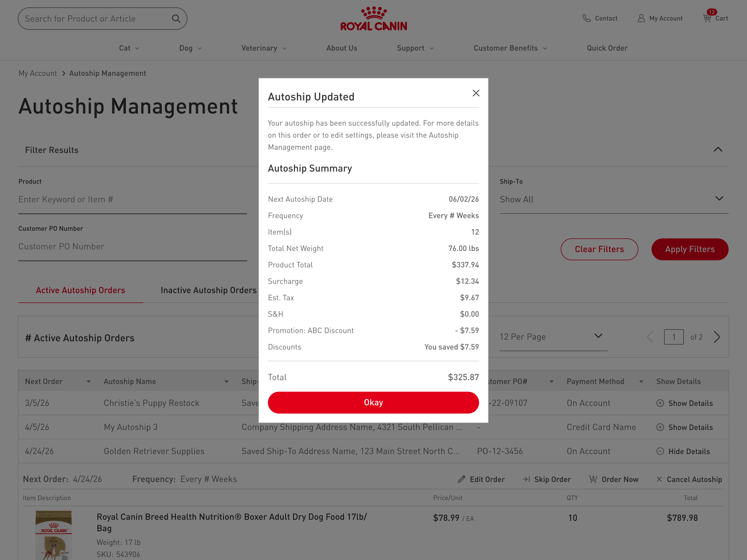Click the Cancel Autoship link
Screen dimensions: 747x560
click(694, 479)
